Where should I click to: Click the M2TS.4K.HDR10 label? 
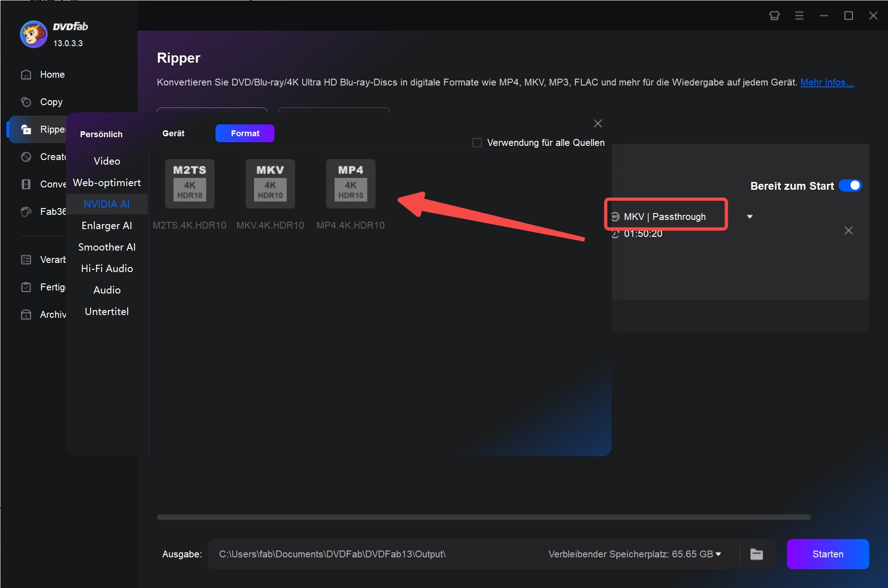click(x=189, y=225)
